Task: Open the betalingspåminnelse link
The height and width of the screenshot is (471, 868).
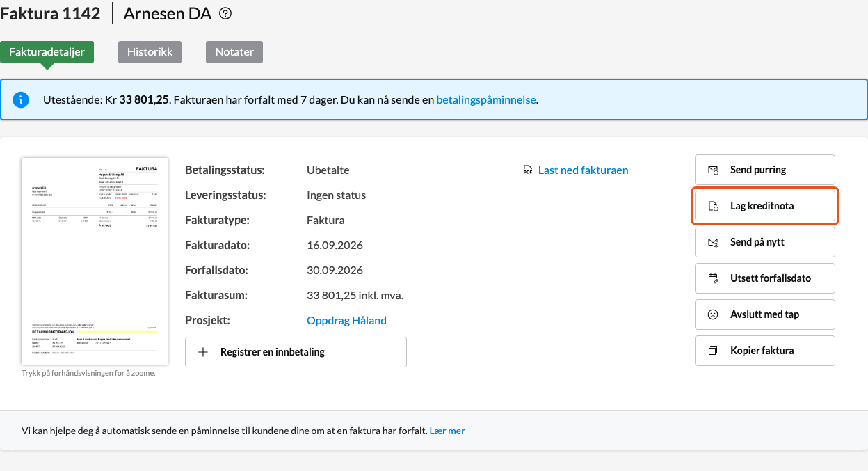Action: click(x=486, y=99)
